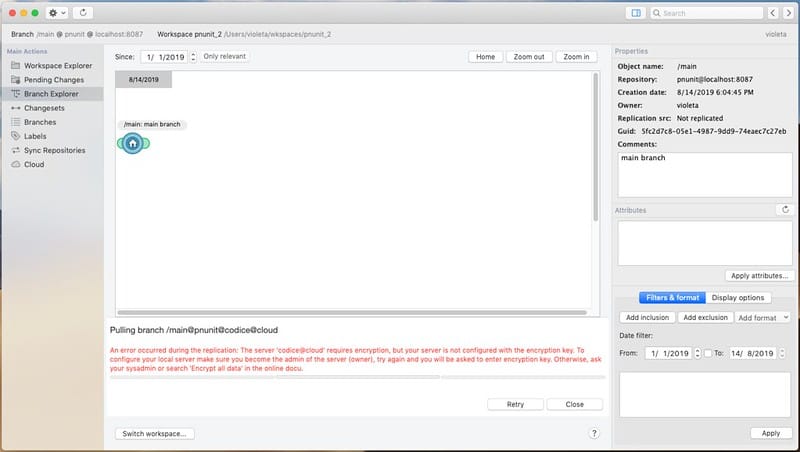Toggle the side panel layout icon
Viewport: 800px width, 452px height.
pyautogui.click(x=636, y=13)
